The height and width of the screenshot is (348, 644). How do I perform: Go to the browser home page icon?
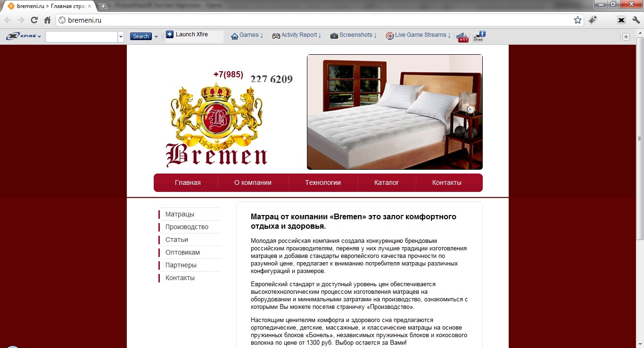pos(47,20)
